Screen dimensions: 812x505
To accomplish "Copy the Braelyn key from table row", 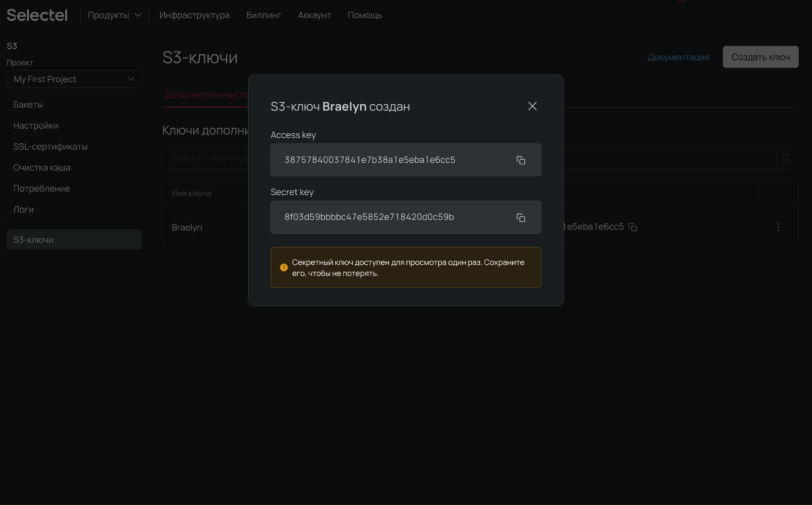I will pos(633,227).
